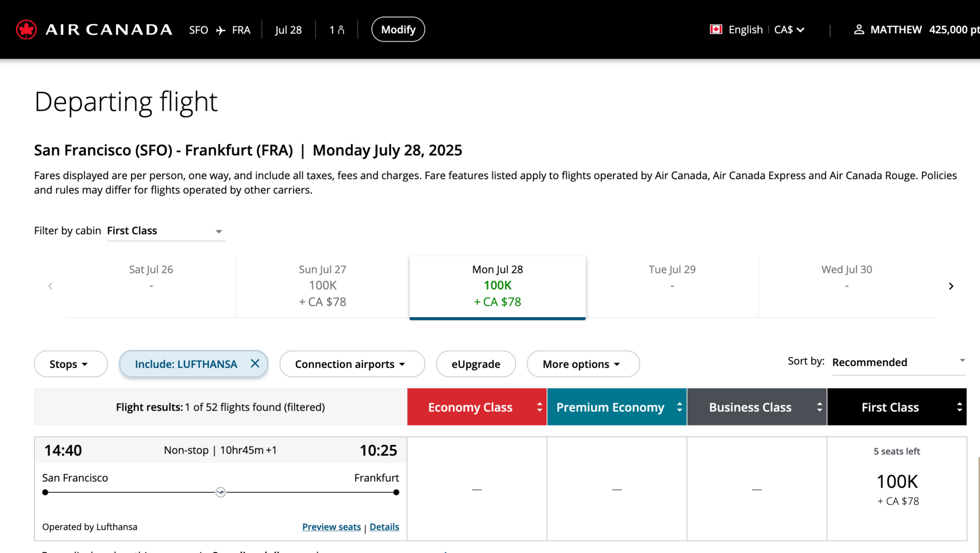Viewport: 980px width, 553px height.
Task: Go to next dates with right chevron
Action: [x=950, y=286]
